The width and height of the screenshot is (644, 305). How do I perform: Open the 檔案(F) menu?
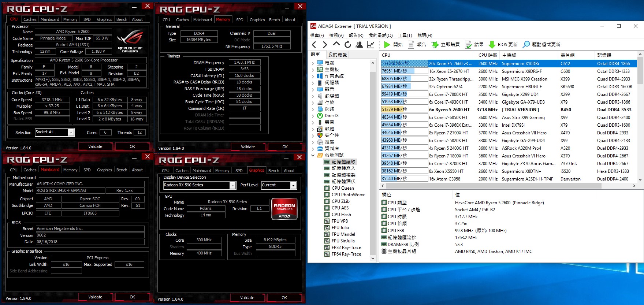317,36
